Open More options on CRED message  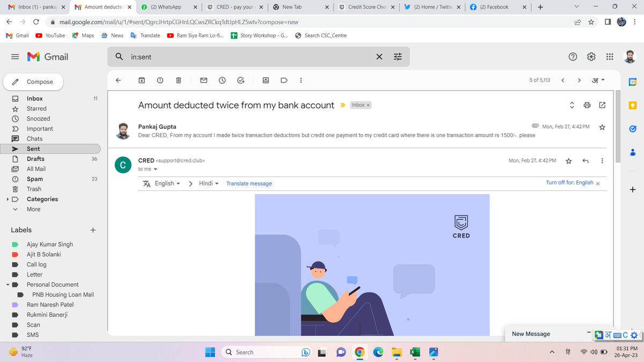tap(602, 161)
